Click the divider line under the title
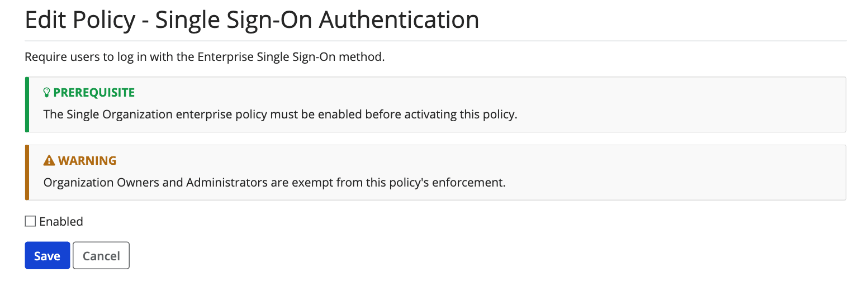This screenshot has width=868, height=286. [435, 41]
